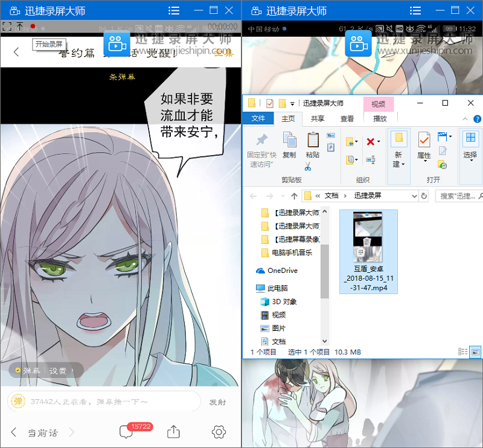Click the share icon in comic reader bottom bar

pos(173,432)
